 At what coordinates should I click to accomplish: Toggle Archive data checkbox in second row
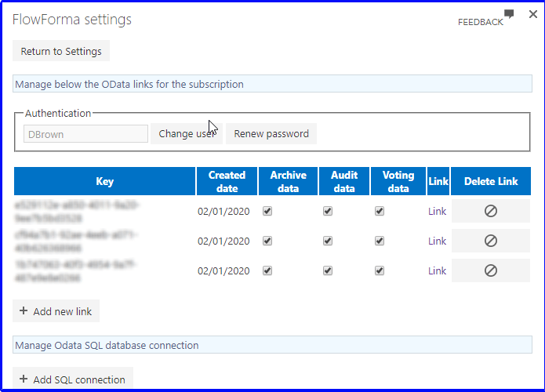point(267,241)
